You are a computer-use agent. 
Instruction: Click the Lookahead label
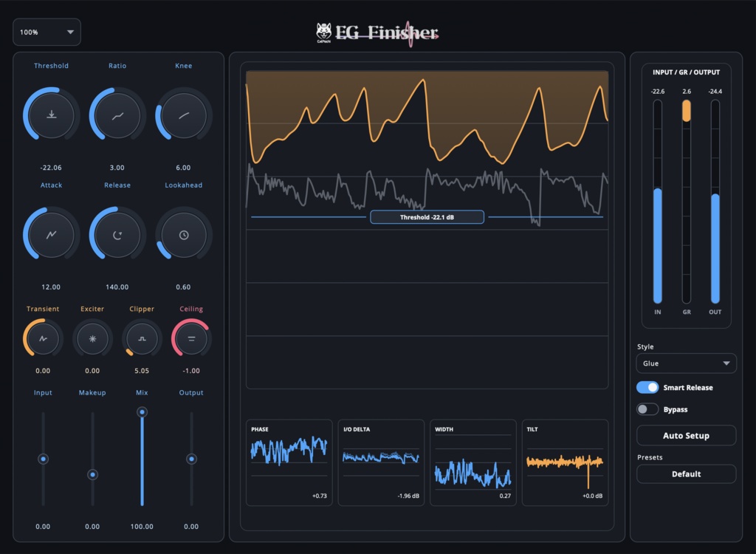coord(183,185)
